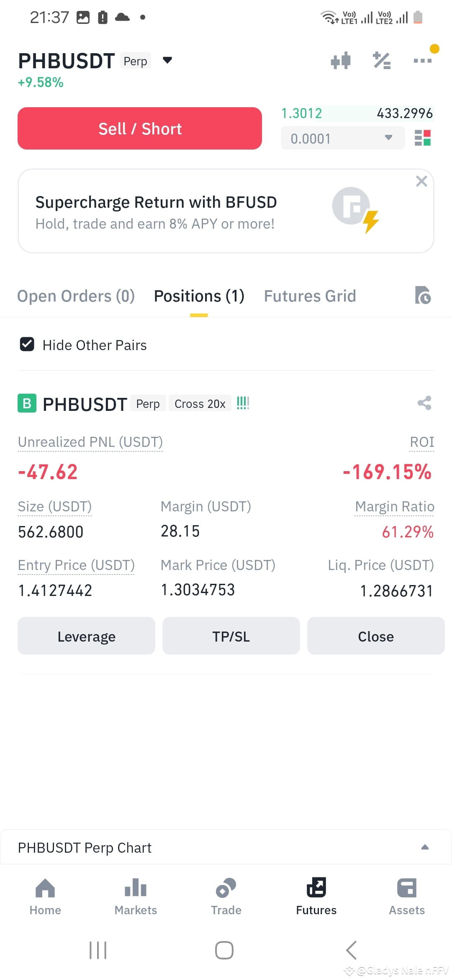This screenshot has width=452, height=980.
Task: Open the order history icon
Action: point(423,295)
